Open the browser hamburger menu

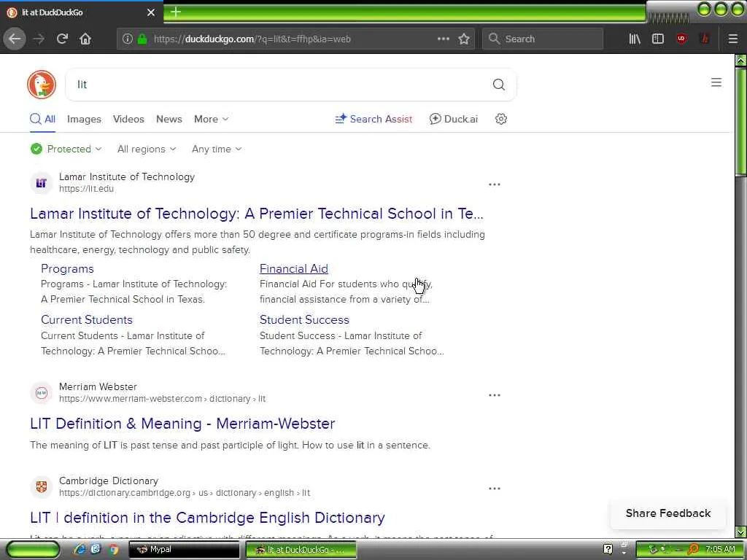[732, 39]
